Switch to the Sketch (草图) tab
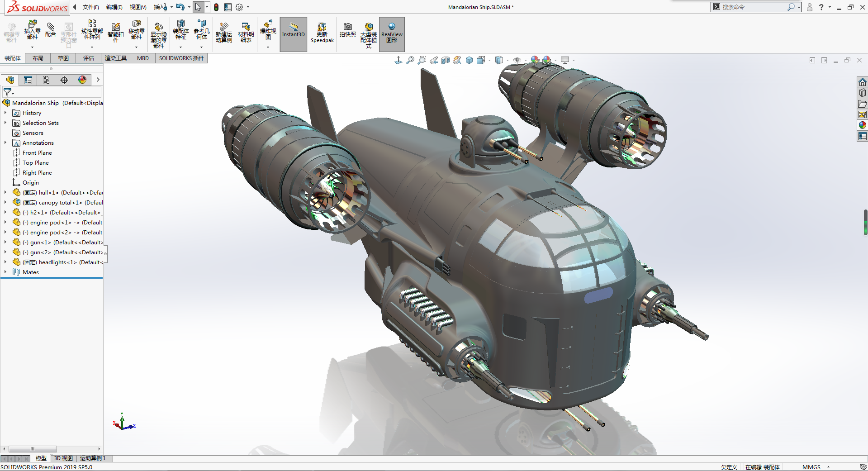Image resolution: width=868 pixels, height=471 pixels. tap(63, 58)
